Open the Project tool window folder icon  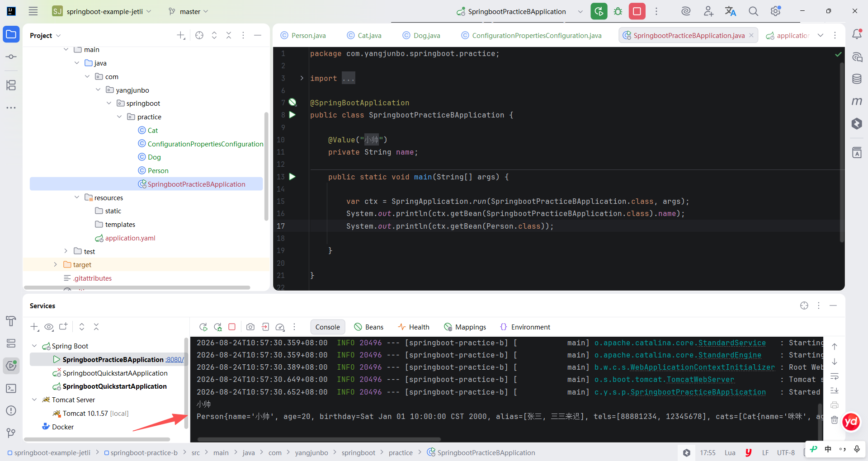[x=11, y=34]
